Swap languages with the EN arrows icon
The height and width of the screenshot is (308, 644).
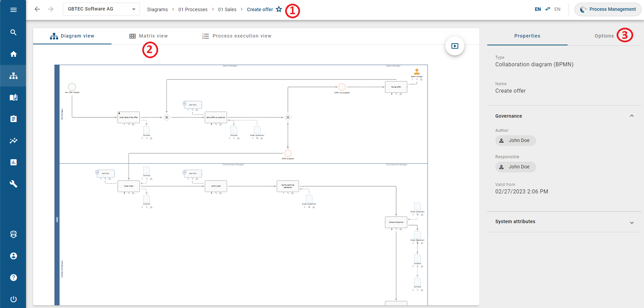click(x=548, y=9)
